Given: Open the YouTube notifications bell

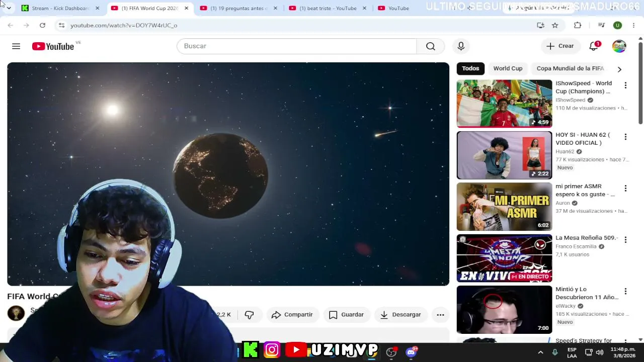Looking at the screenshot, I should 594,46.
